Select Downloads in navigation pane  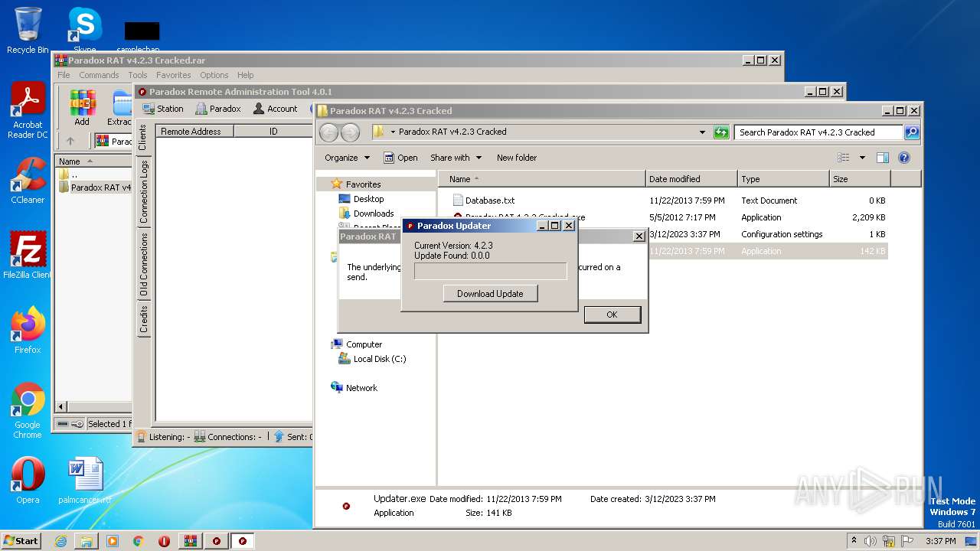pos(366,214)
